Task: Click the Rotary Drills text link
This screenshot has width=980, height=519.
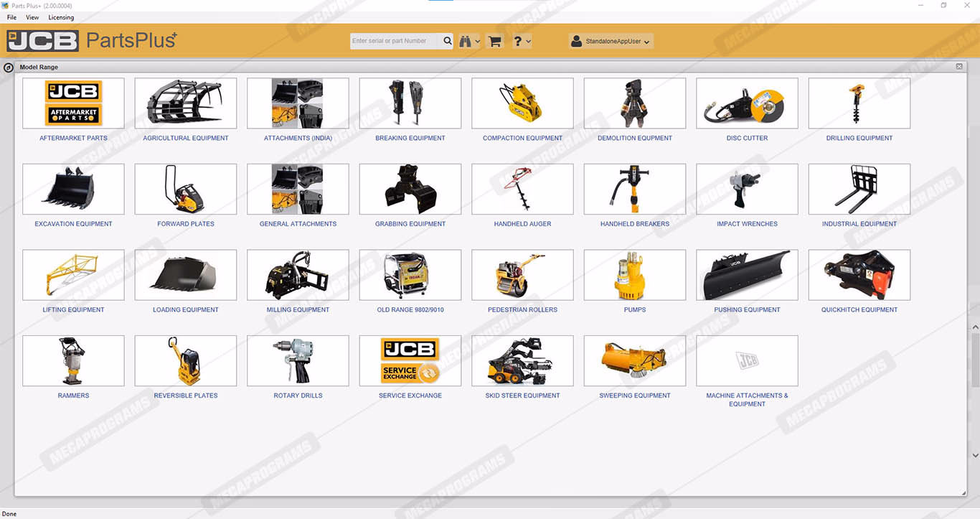Action: pos(298,396)
